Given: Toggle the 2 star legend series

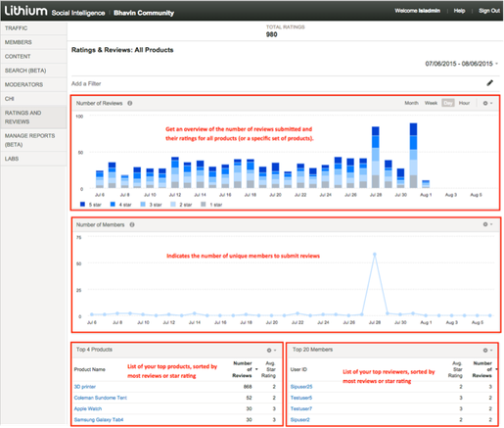Looking at the screenshot, I should [x=181, y=205].
